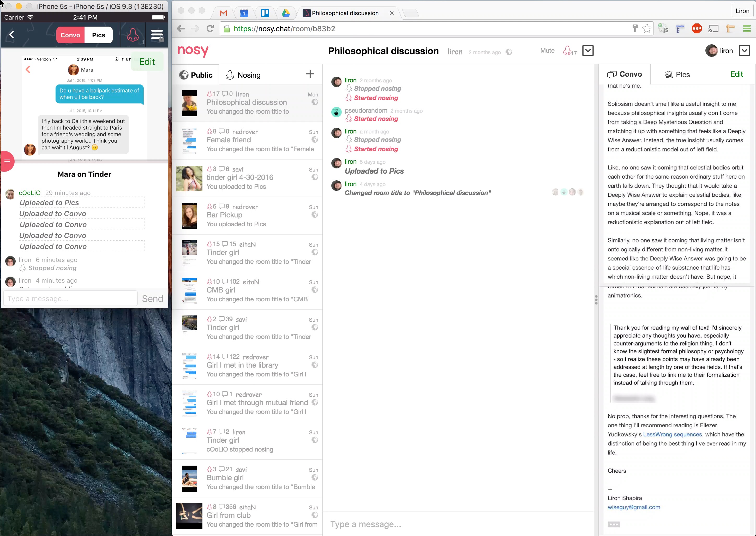Click the browser reload icon
The image size is (756, 536).
point(210,29)
